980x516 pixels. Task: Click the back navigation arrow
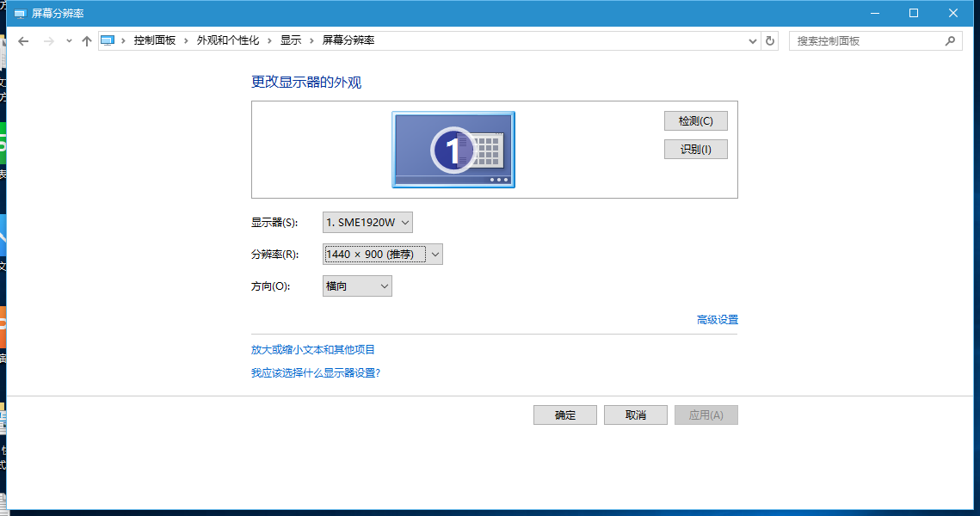(22, 40)
